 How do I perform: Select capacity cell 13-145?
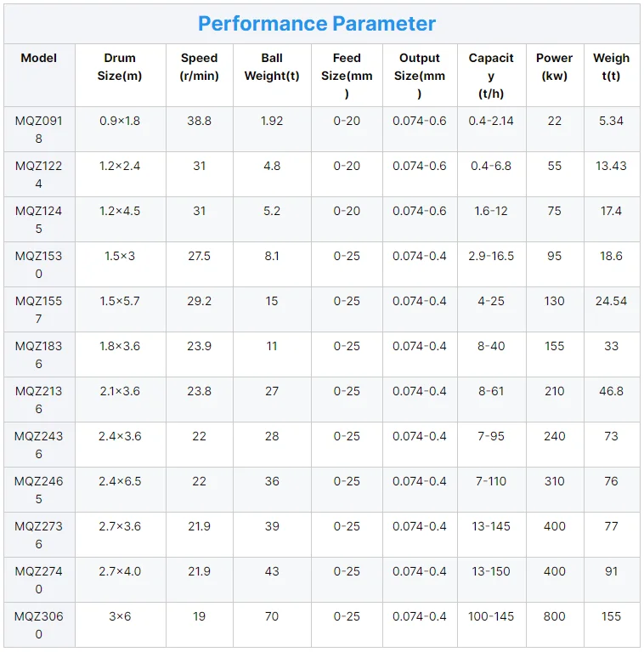pos(491,526)
